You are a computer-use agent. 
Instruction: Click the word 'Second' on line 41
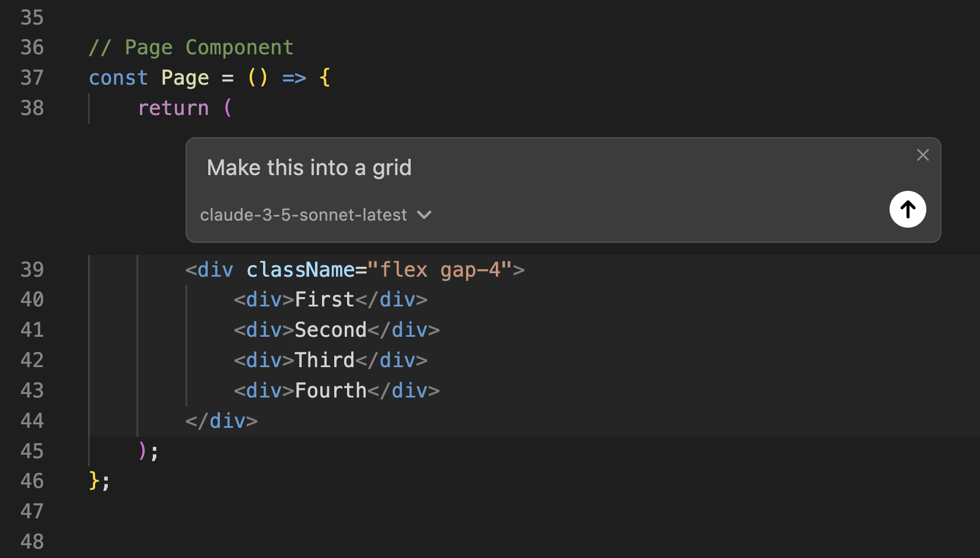pyautogui.click(x=330, y=329)
